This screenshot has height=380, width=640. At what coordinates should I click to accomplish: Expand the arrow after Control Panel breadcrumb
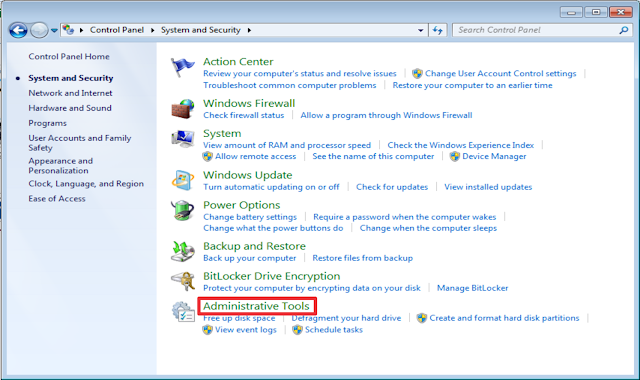coord(153,30)
